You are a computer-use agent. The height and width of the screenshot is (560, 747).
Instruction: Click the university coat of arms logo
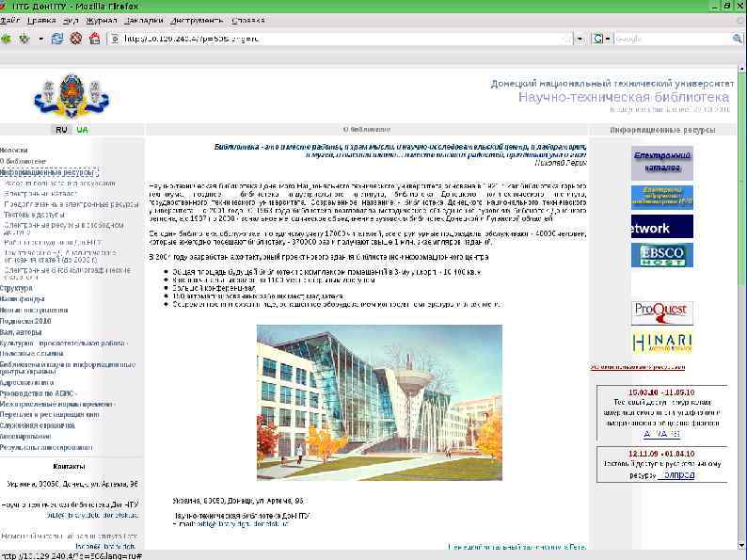pyautogui.click(x=72, y=96)
